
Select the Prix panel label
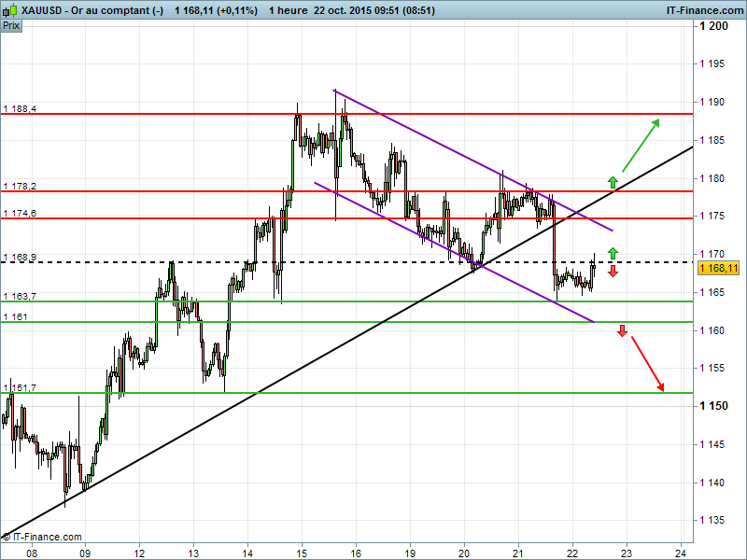(x=11, y=26)
